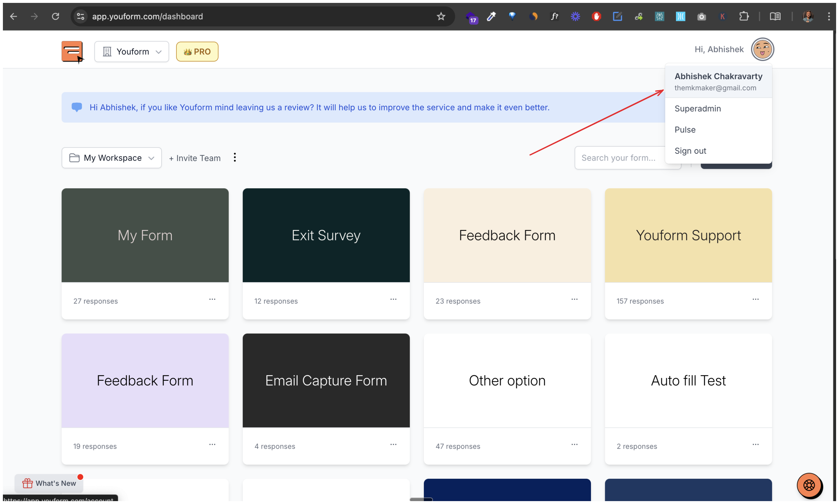
Task: Open the Other option form card
Action: pos(507,380)
